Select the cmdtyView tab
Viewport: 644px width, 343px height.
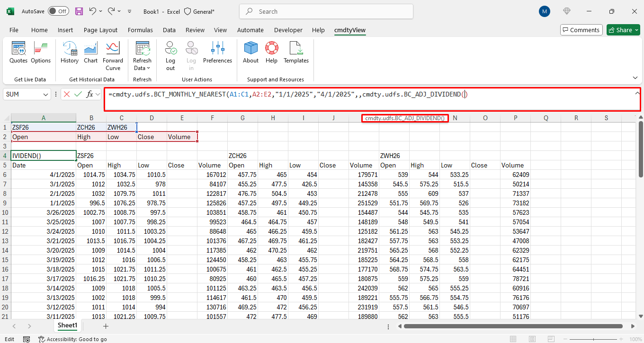click(350, 30)
